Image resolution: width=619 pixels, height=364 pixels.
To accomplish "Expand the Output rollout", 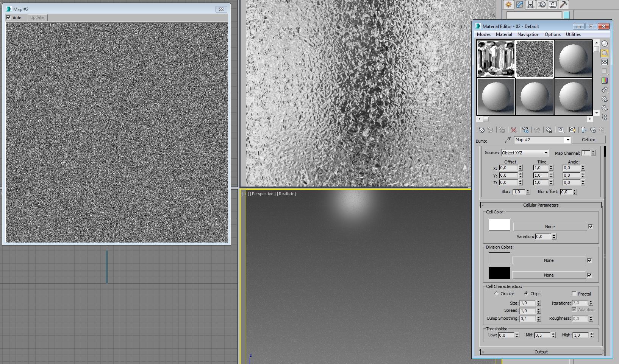I will tap(541, 352).
